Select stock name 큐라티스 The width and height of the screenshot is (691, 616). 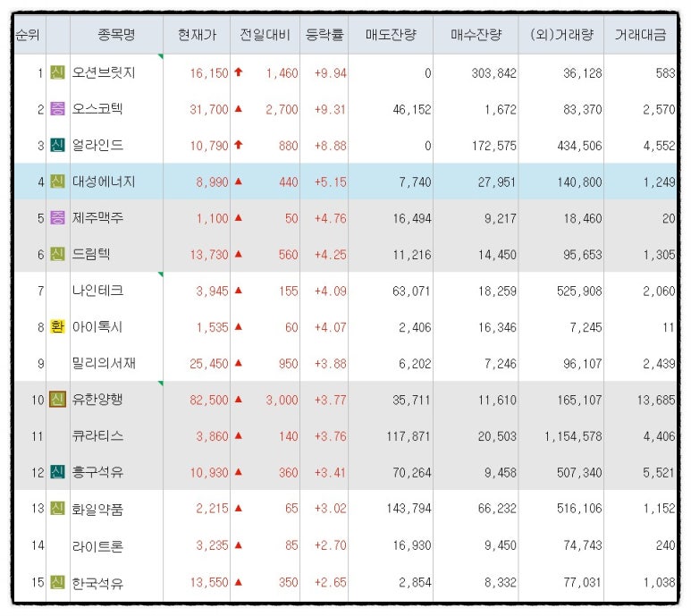click(x=97, y=435)
